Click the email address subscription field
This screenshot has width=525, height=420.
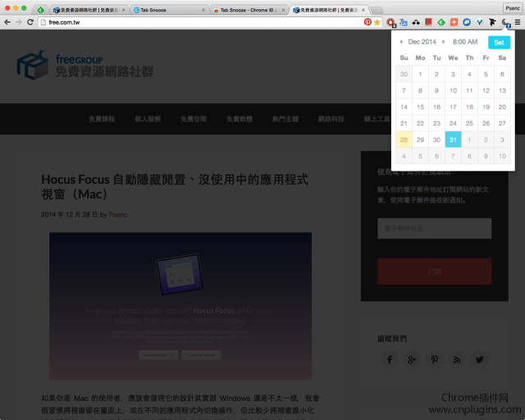(434, 228)
